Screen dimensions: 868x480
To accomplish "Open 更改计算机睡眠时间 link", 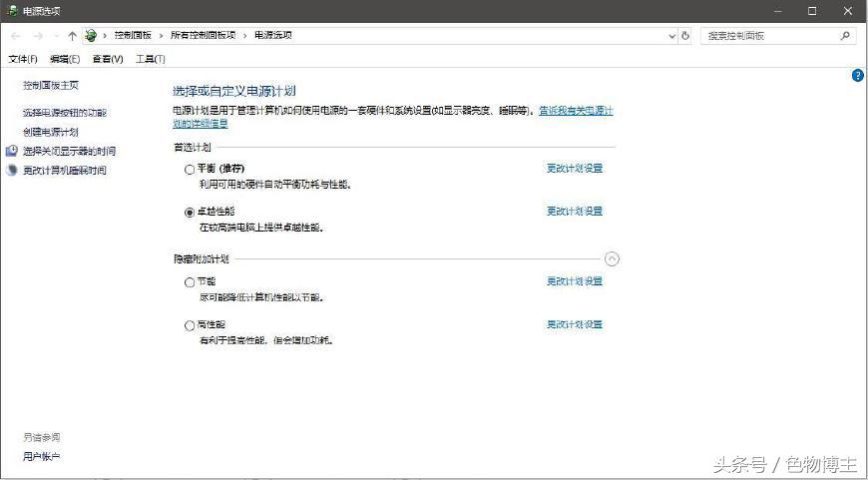I will tap(64, 170).
